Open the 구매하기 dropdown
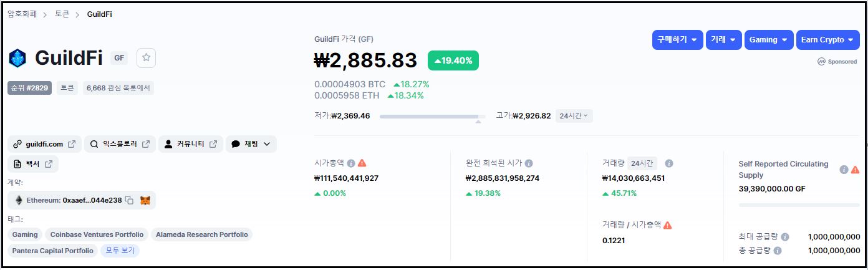Viewport: 868px width, 270px height. click(678, 39)
